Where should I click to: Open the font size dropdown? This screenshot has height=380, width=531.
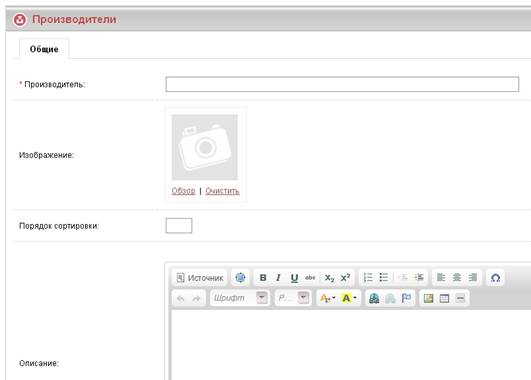(x=293, y=298)
